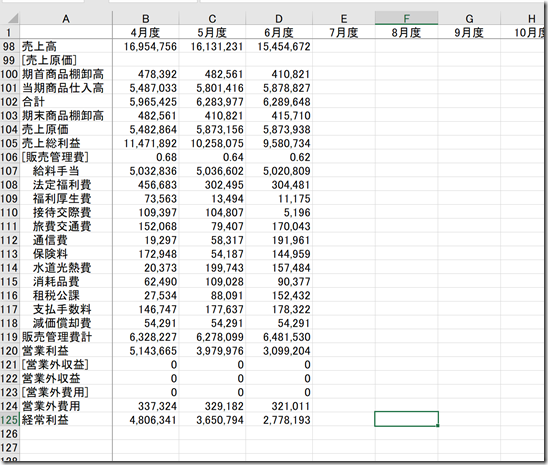The width and height of the screenshot is (548, 465).
Task: Click cell with value 4,806,341
Action: (x=146, y=420)
